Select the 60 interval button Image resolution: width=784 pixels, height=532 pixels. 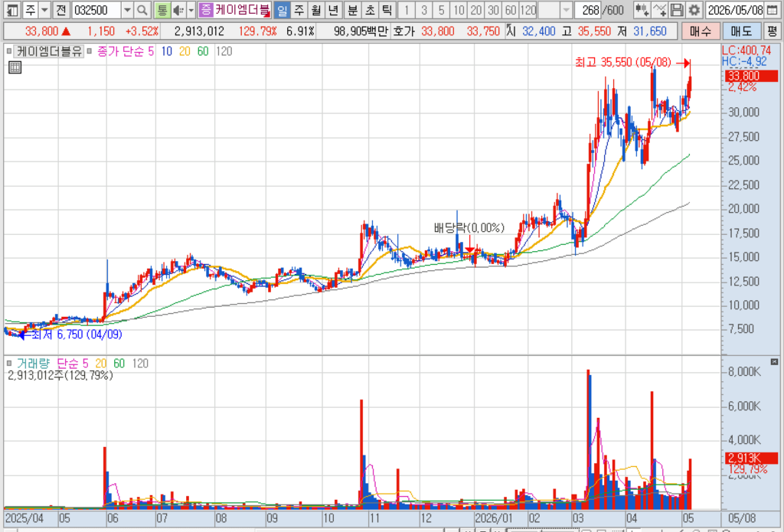511,9
